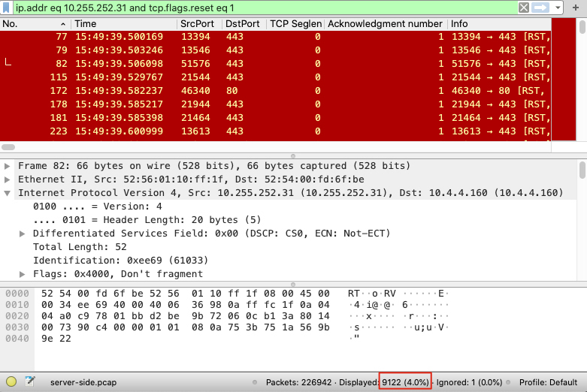This screenshot has height=392, width=587.
Task: Click the display filter bookmark icon
Action: click(8, 8)
